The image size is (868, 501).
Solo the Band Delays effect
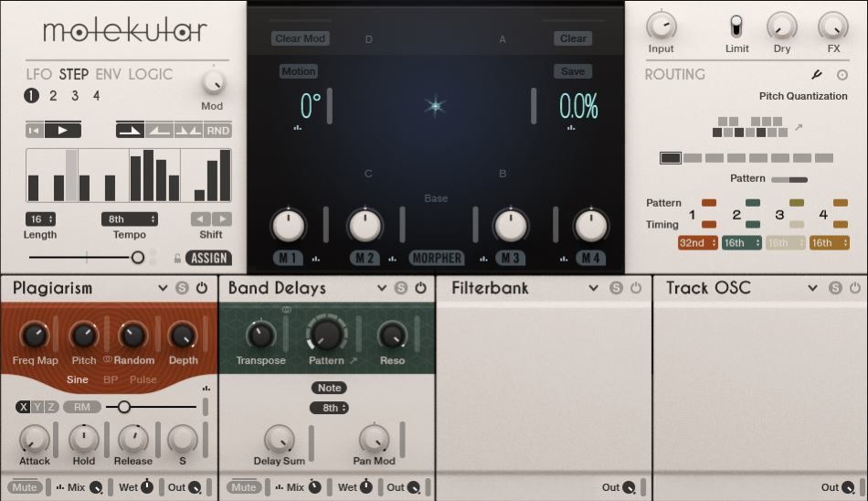point(400,288)
